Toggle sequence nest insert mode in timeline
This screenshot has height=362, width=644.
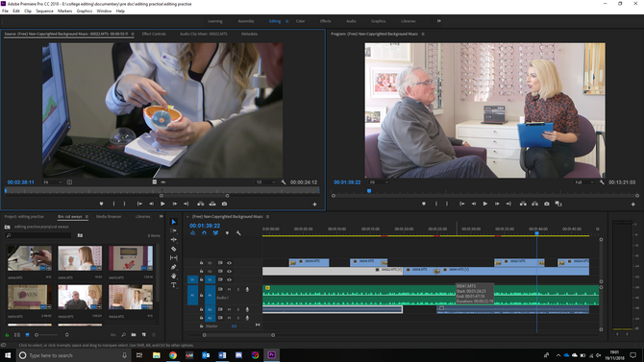click(x=192, y=233)
